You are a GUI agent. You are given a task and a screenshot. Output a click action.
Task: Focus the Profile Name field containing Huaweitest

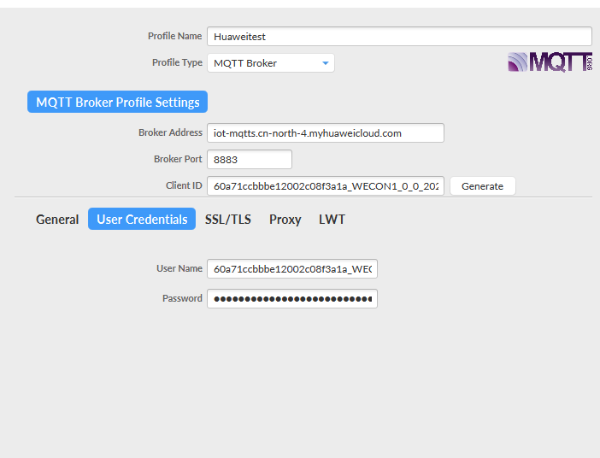399,36
